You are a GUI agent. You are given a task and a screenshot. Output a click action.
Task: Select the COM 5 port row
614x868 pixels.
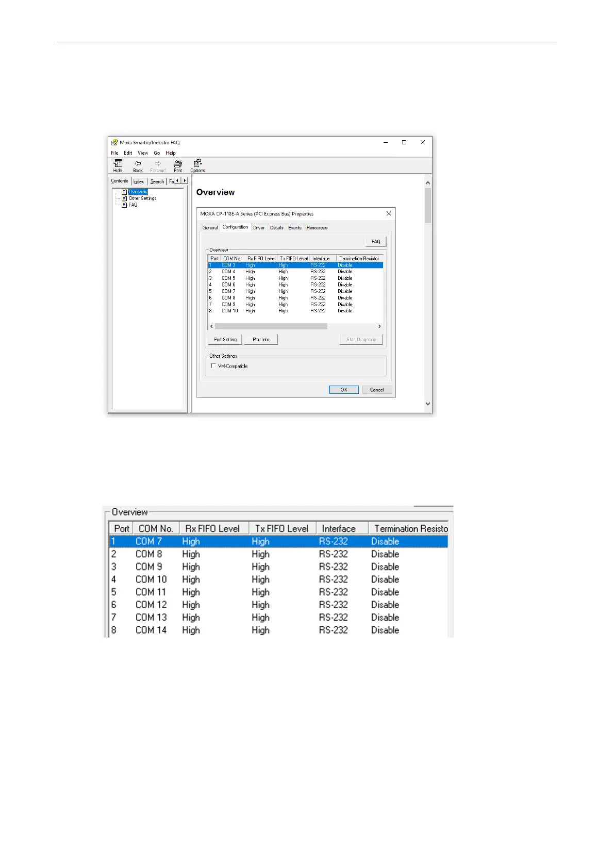click(x=295, y=278)
